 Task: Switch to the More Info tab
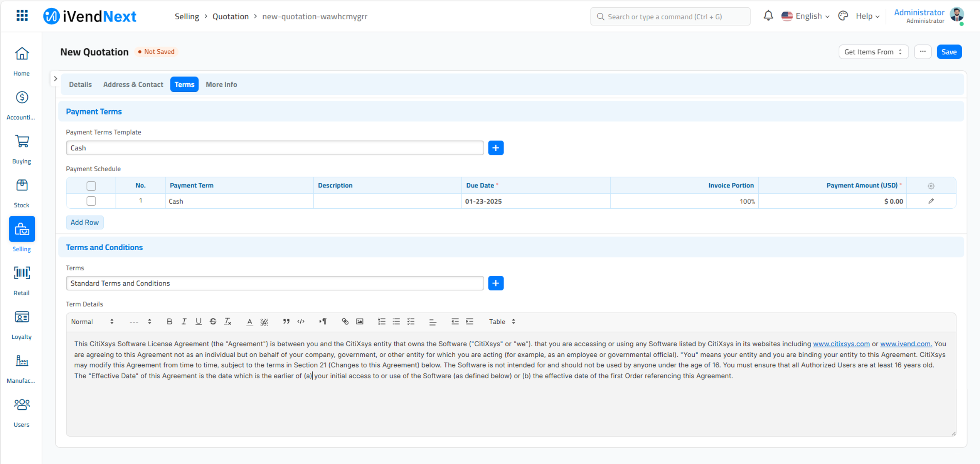click(221, 84)
